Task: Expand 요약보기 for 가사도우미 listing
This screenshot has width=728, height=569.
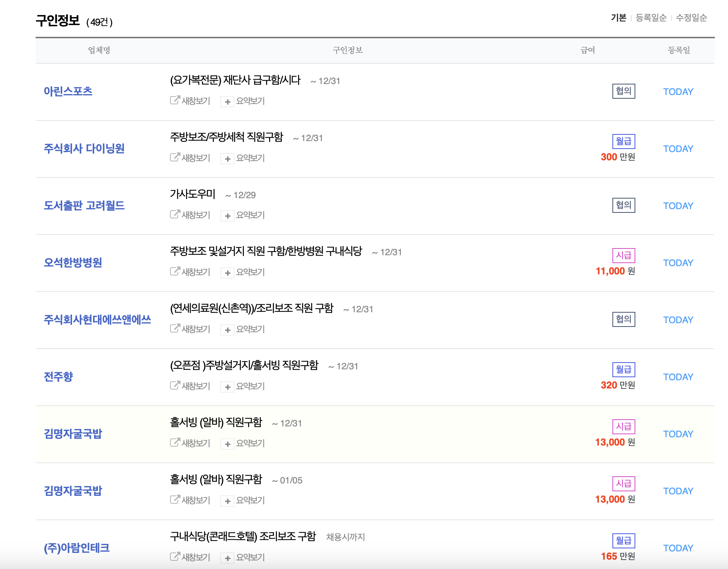Action: 243,215
